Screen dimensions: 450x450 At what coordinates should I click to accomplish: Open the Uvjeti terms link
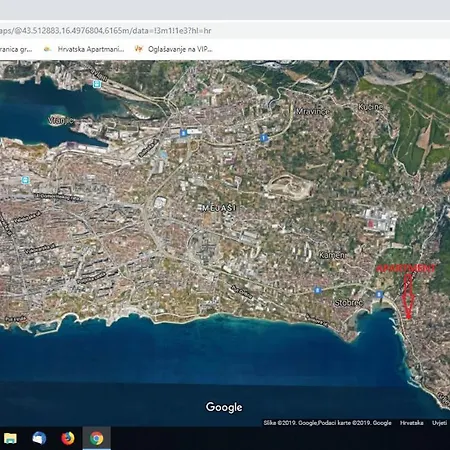pyautogui.click(x=439, y=423)
